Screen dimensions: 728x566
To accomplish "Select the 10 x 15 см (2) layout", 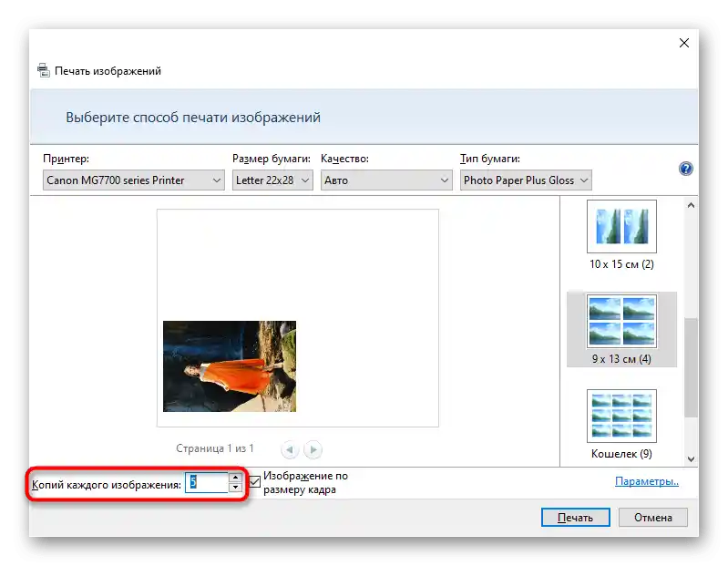I will [621, 236].
